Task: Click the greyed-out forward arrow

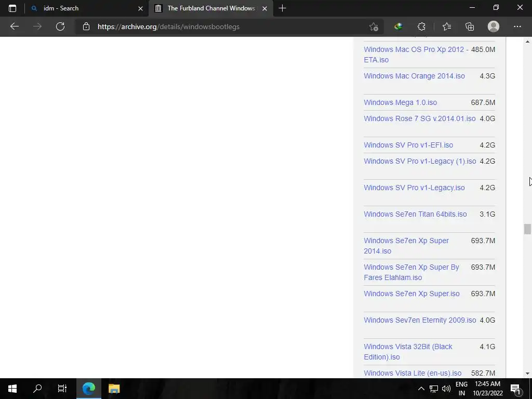Action: click(37, 26)
